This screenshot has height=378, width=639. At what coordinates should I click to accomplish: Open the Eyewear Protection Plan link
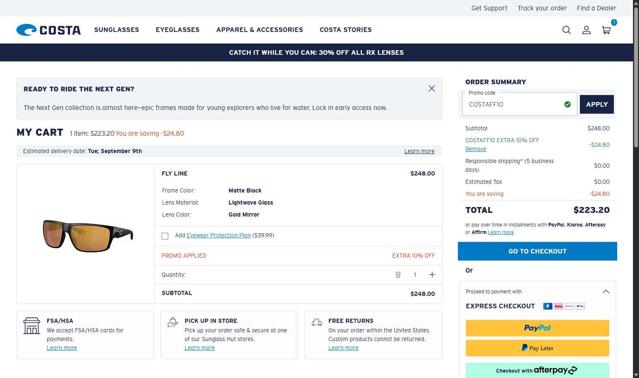click(x=218, y=235)
